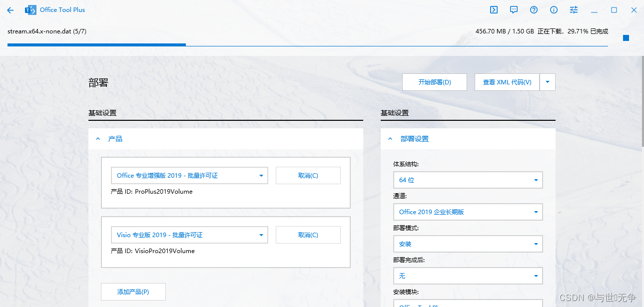Click the text 产品 ID: ProPlus2019Volume
Image resolution: width=644 pixels, height=307 pixels.
152,192
